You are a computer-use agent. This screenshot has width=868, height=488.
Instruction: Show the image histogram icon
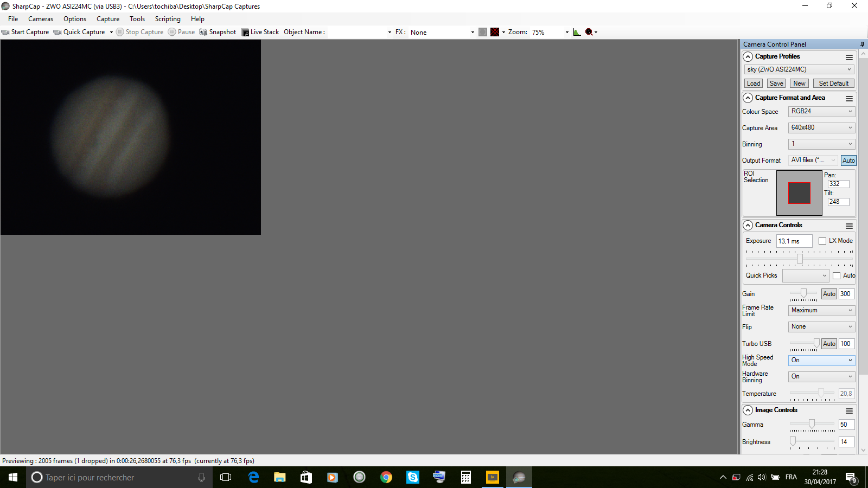[x=577, y=32]
